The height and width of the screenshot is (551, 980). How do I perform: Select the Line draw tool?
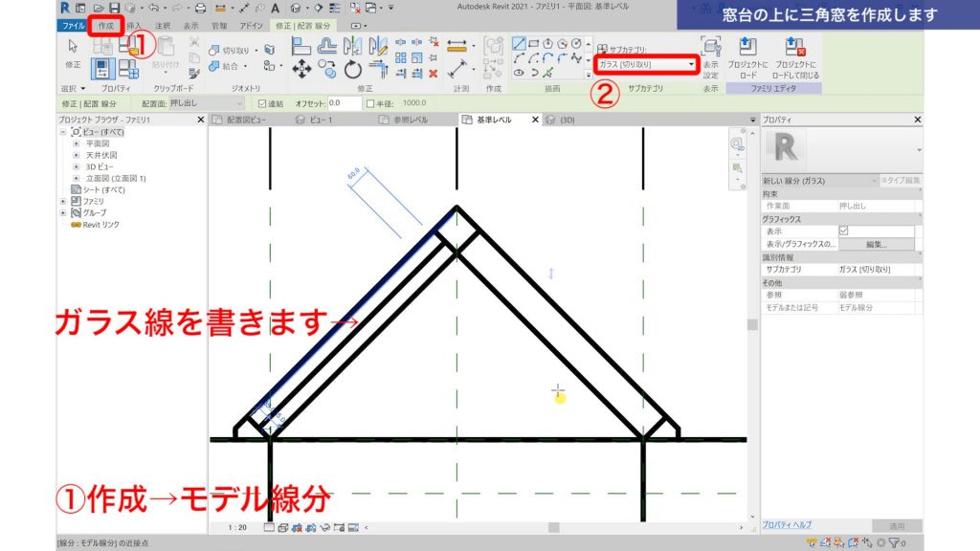[x=520, y=43]
